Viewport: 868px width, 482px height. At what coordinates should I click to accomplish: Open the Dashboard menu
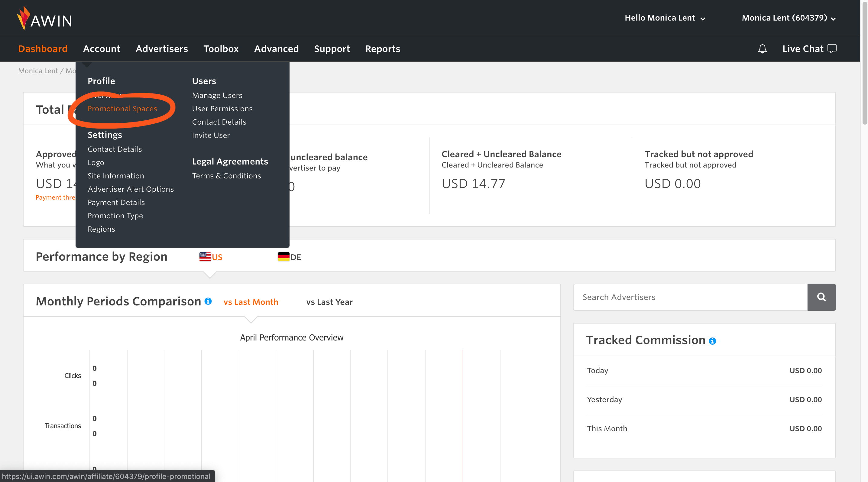coord(43,49)
